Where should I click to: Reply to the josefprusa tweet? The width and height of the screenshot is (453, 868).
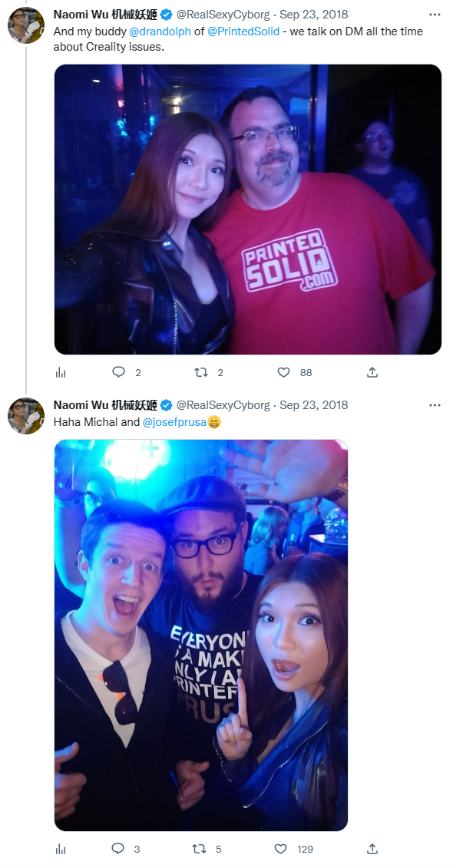[x=117, y=849]
